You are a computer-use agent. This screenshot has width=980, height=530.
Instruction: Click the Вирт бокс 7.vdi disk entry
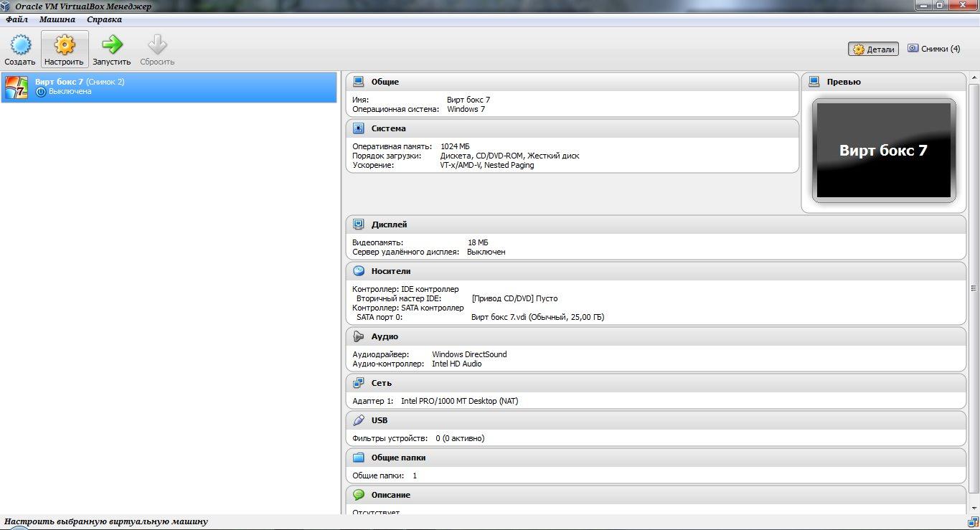[538, 317]
